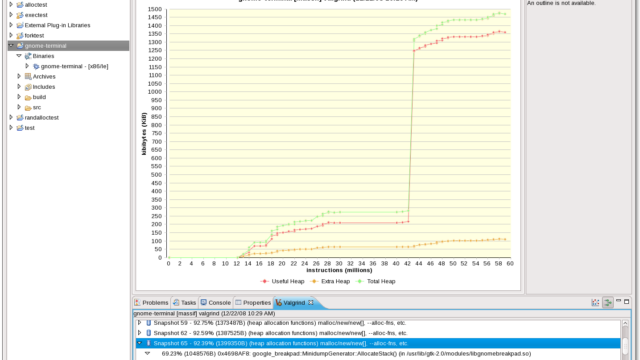Click the test project icon
This screenshot has height=360, width=640.
coord(20,128)
